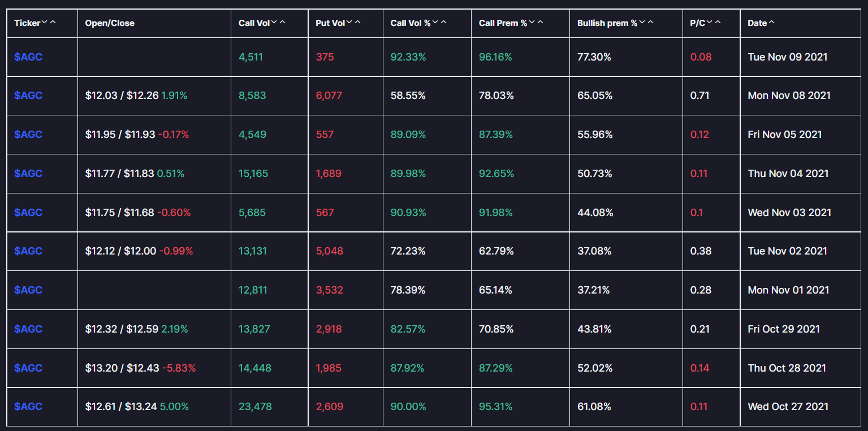This screenshot has width=868, height=431.
Task: Sort Ticker column ascending with up arrow
Action: (x=53, y=23)
